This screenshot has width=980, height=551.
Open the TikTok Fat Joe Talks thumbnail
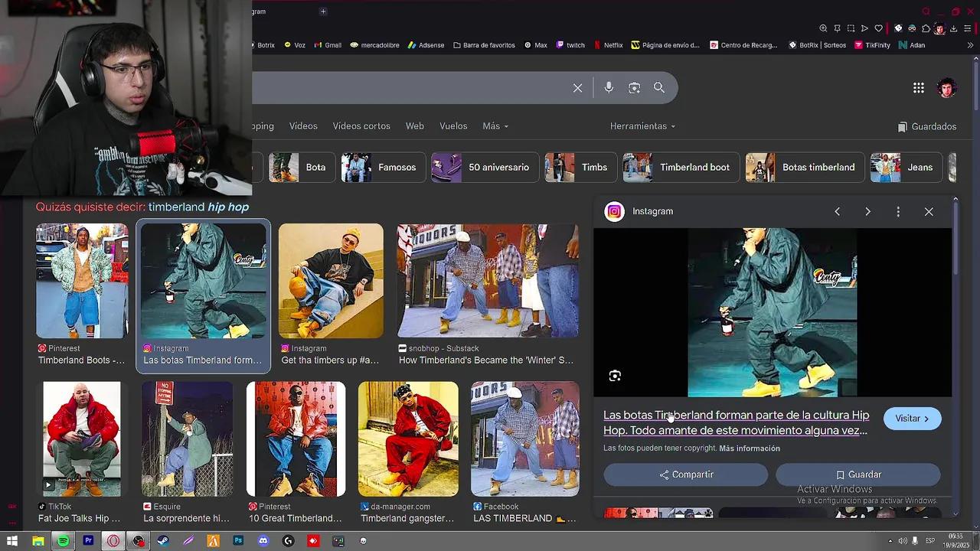coord(82,439)
